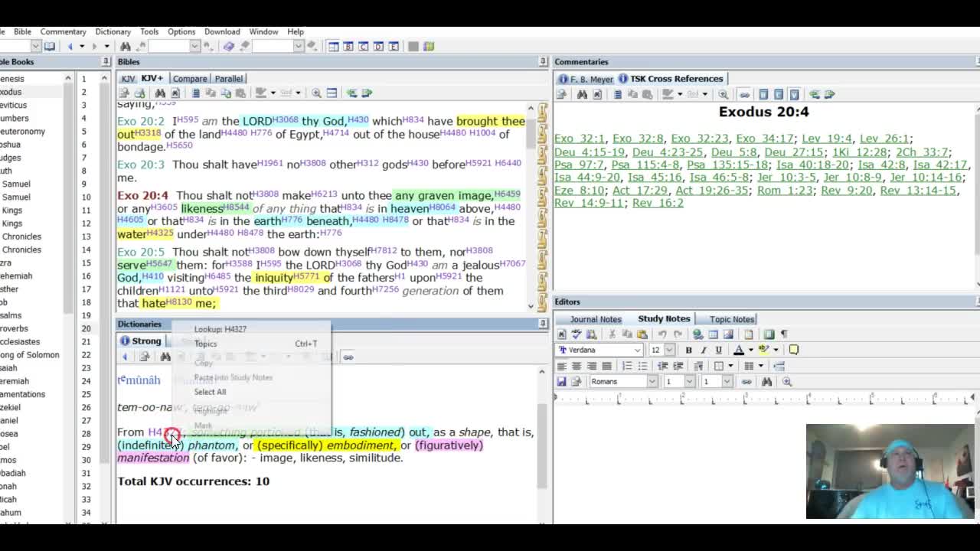Open the Download menu
Screen dimensions: 980x551
[222, 31]
